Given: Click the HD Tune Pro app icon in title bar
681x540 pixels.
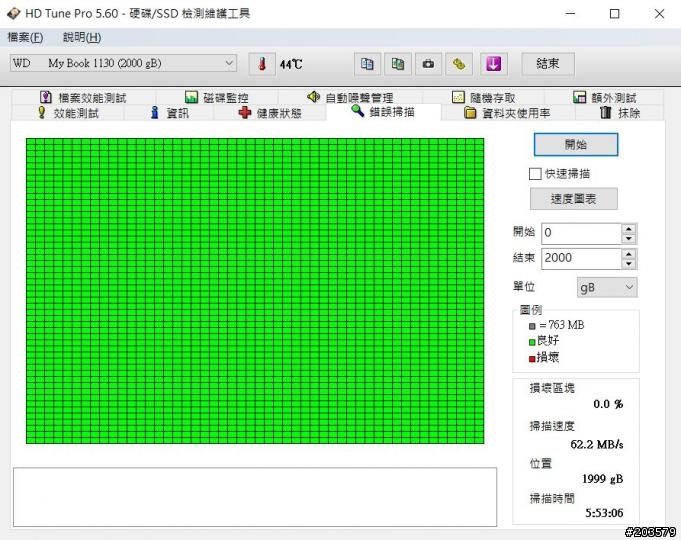Looking at the screenshot, I should [13, 13].
